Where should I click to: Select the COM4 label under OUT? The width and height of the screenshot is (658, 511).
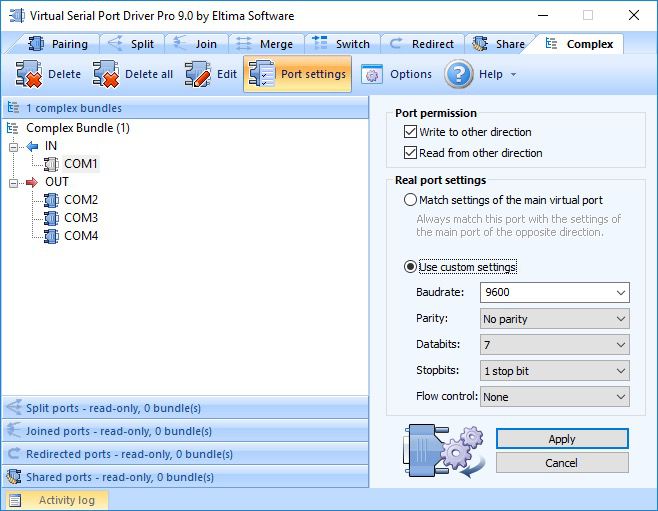pos(81,236)
